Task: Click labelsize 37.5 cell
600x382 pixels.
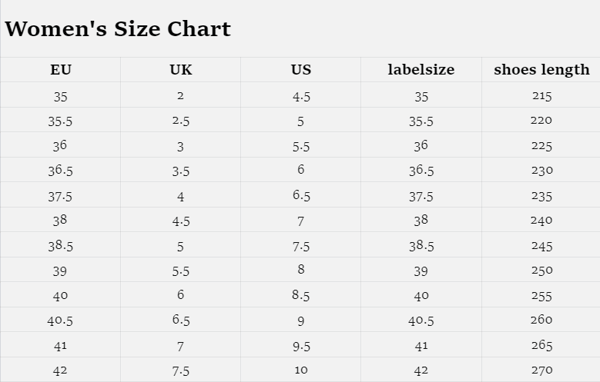Action: 421,196
